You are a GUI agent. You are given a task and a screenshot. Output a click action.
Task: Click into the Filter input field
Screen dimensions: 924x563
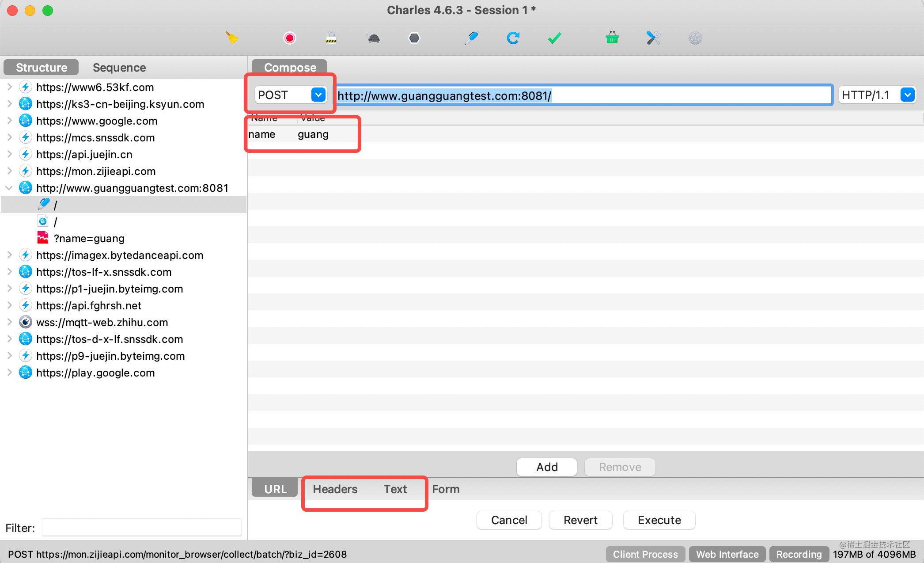(x=141, y=528)
